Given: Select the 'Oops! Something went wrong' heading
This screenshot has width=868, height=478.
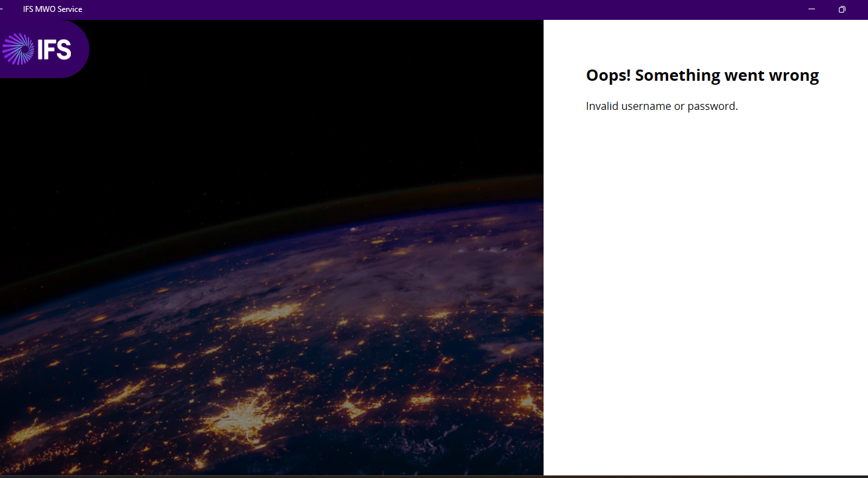Looking at the screenshot, I should pyautogui.click(x=702, y=75).
